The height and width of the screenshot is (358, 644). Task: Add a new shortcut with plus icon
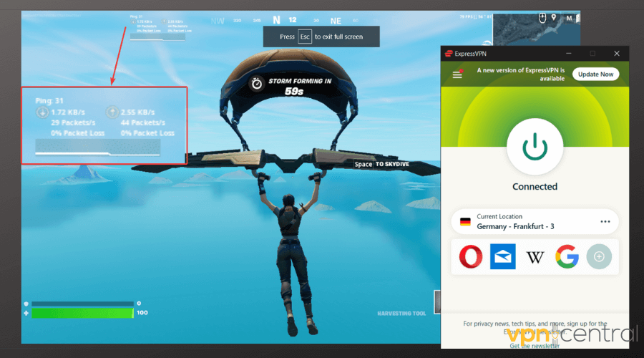599,256
